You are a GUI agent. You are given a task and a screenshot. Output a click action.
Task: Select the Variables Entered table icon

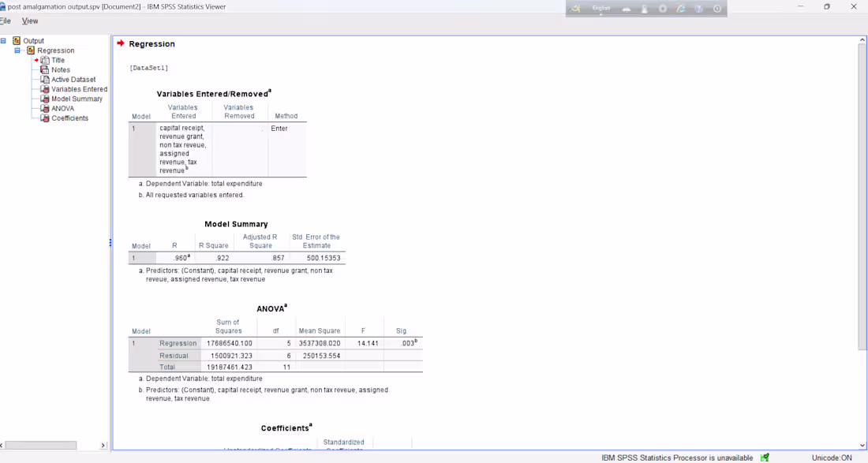pyautogui.click(x=44, y=88)
